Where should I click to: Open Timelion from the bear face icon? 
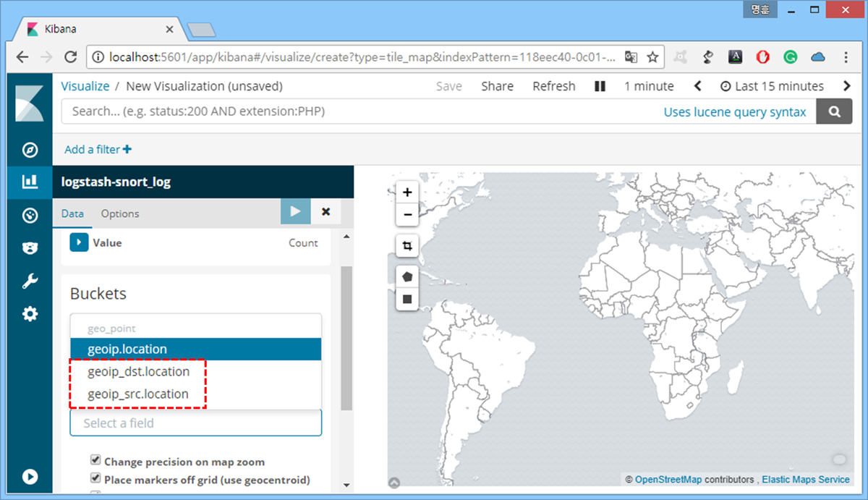(30, 248)
